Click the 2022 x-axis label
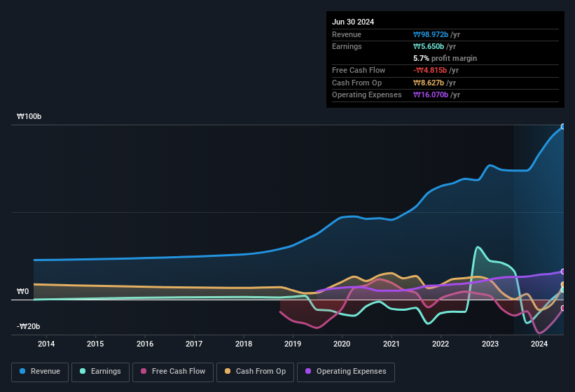 click(x=441, y=344)
